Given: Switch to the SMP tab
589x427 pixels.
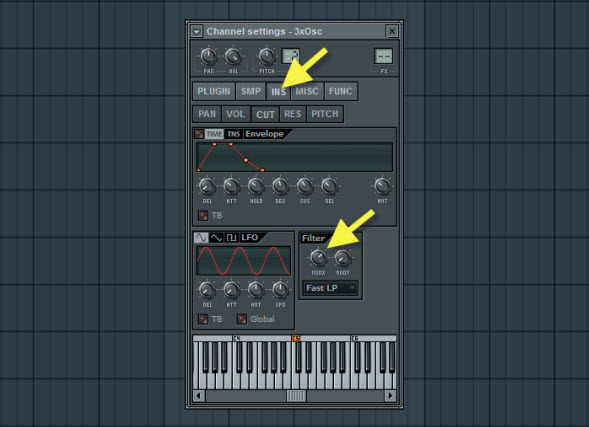Looking at the screenshot, I should [x=251, y=91].
